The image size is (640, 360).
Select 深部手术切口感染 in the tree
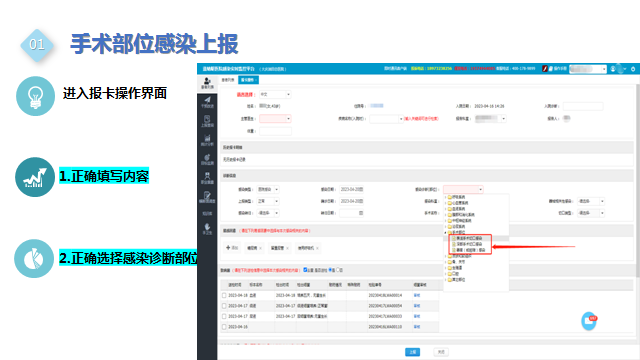(469, 244)
